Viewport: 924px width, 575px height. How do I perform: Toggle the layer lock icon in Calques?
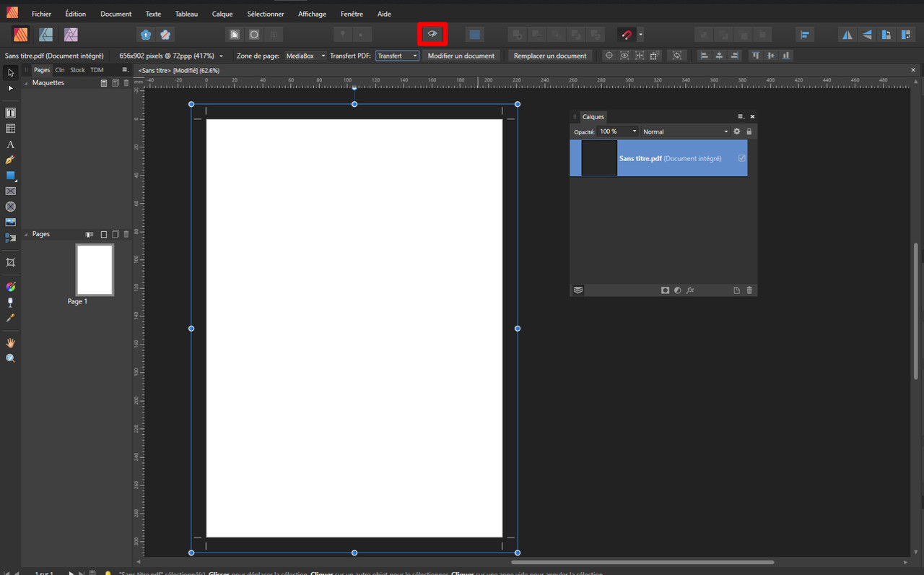[749, 131]
